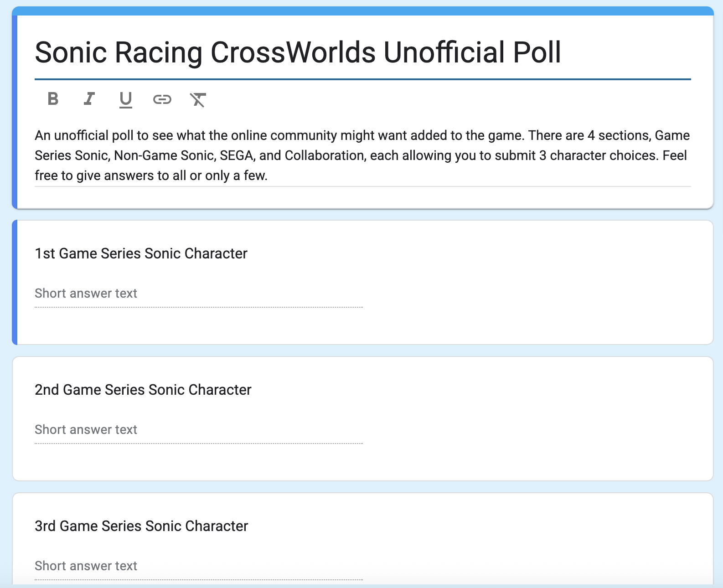Click short answer field under 2nd Game Series question
The height and width of the screenshot is (588, 723).
(199, 430)
